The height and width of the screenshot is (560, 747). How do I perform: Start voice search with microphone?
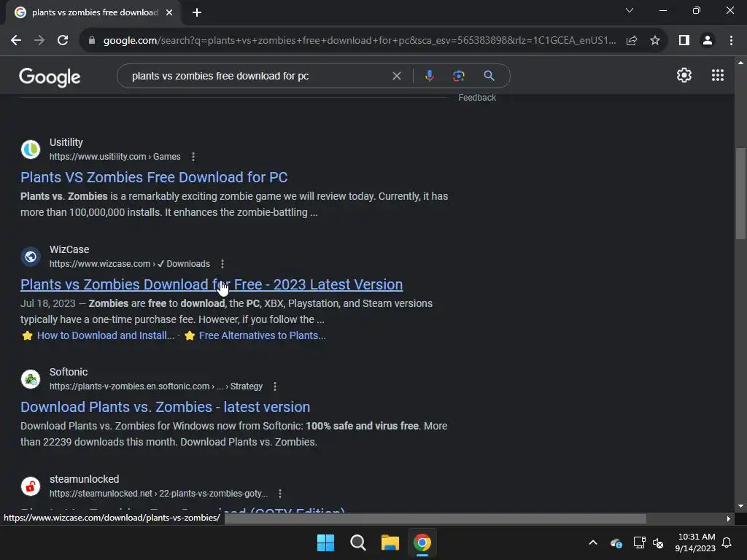pyautogui.click(x=429, y=76)
